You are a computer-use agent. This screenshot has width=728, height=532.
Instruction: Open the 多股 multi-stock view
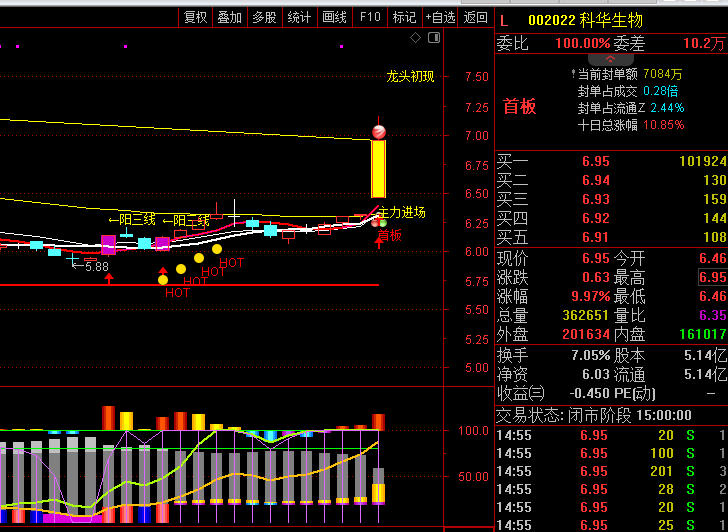click(264, 17)
